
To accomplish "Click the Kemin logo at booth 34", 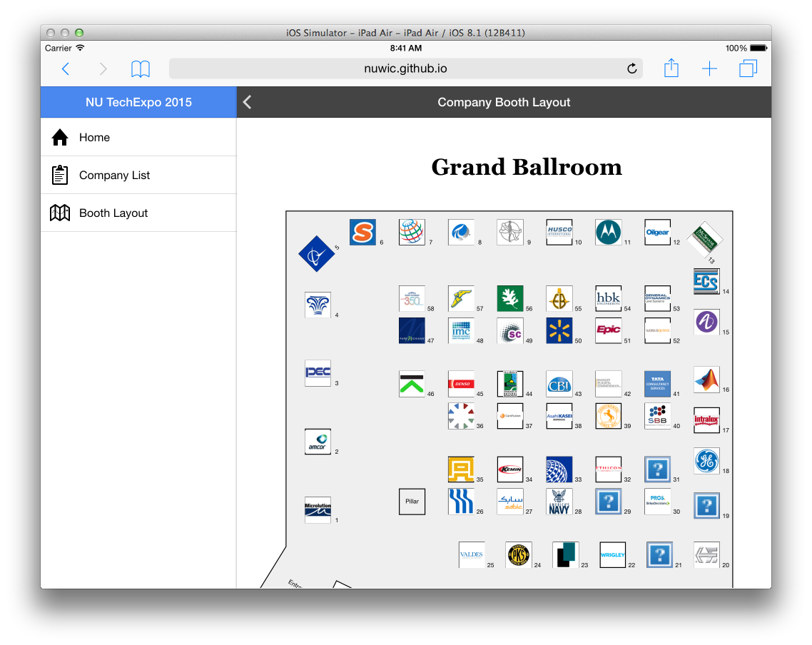I will coord(510,469).
